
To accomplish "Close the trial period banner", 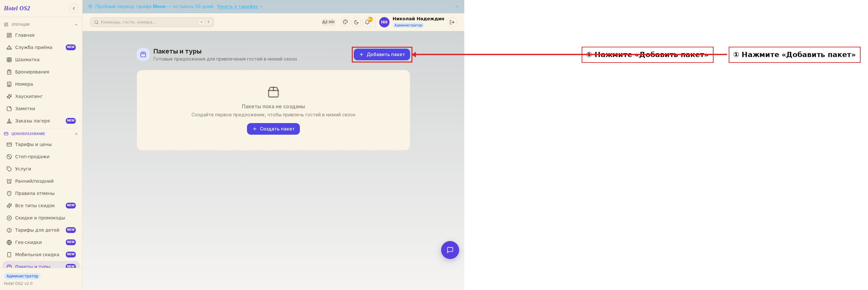I will click(457, 6).
